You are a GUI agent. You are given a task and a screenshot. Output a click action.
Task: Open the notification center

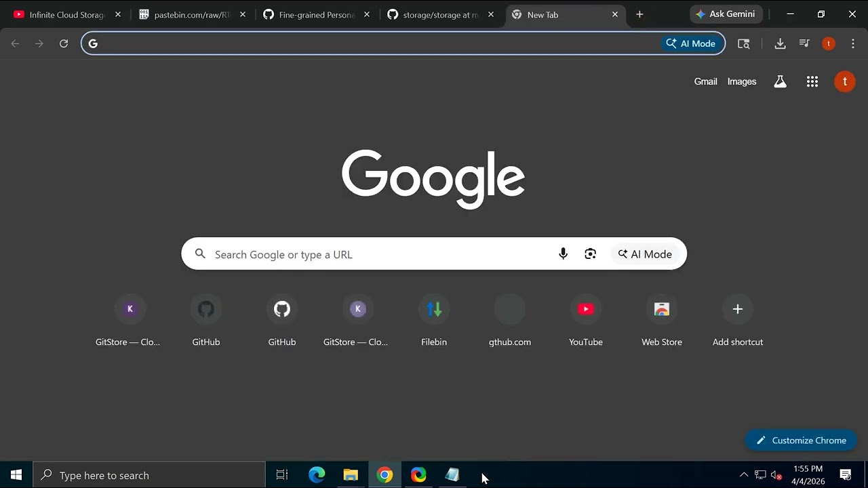(846, 475)
